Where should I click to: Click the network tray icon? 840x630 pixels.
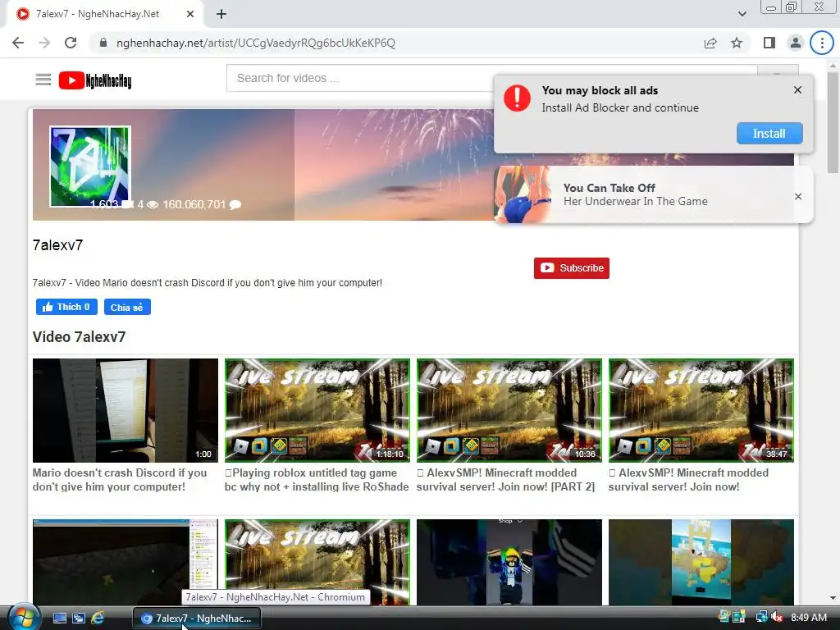(761, 618)
